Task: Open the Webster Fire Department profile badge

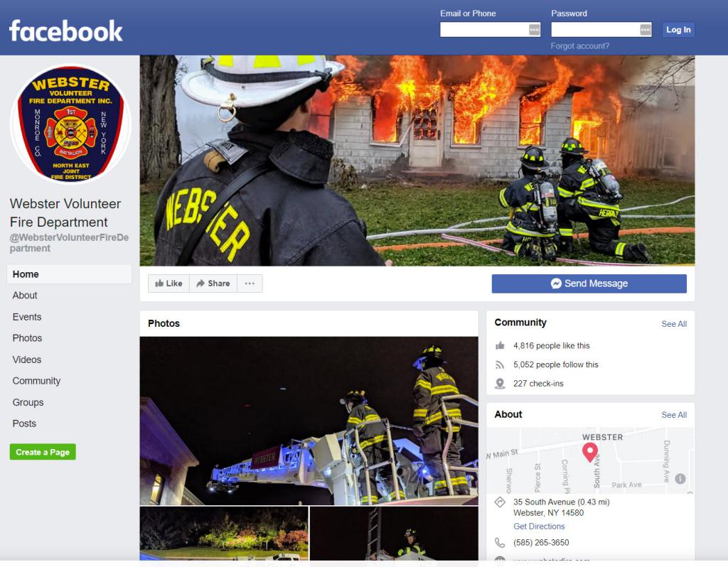Action: point(70,124)
